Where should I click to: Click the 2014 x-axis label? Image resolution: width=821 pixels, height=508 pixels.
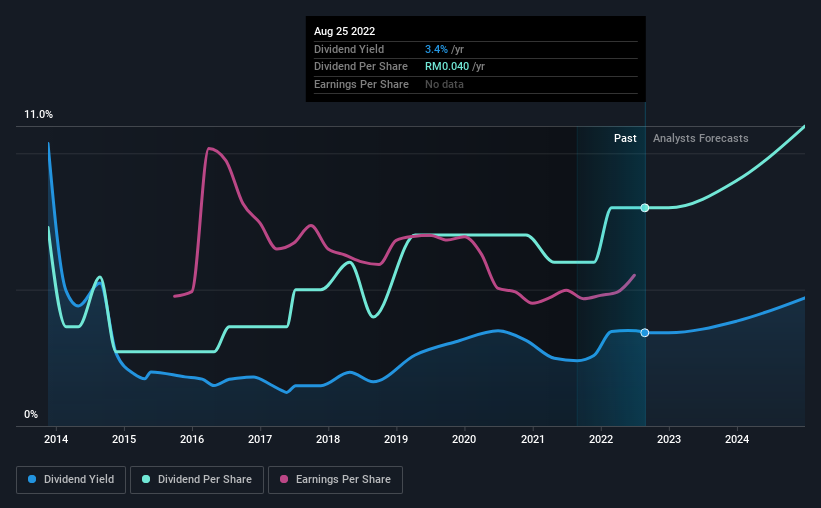(56, 439)
